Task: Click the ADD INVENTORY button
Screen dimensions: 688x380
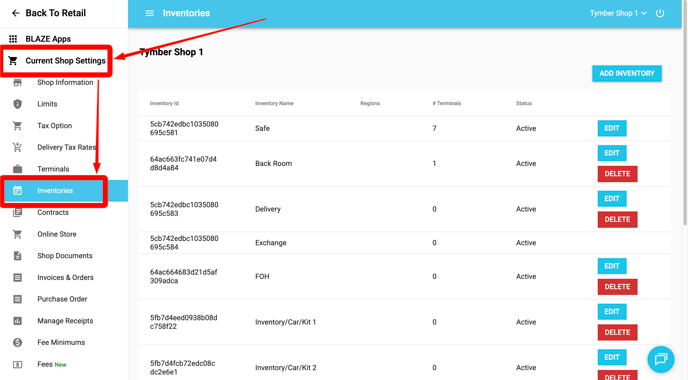Action: pos(627,73)
